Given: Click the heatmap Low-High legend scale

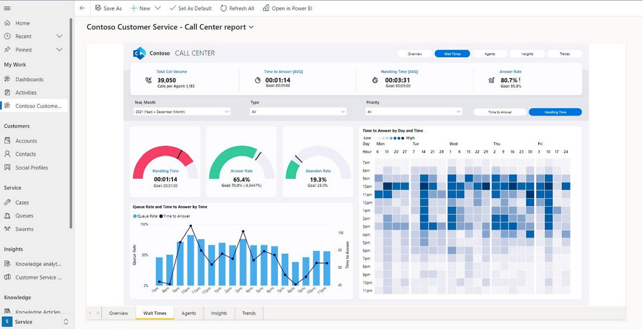Looking at the screenshot, I should tap(389, 138).
